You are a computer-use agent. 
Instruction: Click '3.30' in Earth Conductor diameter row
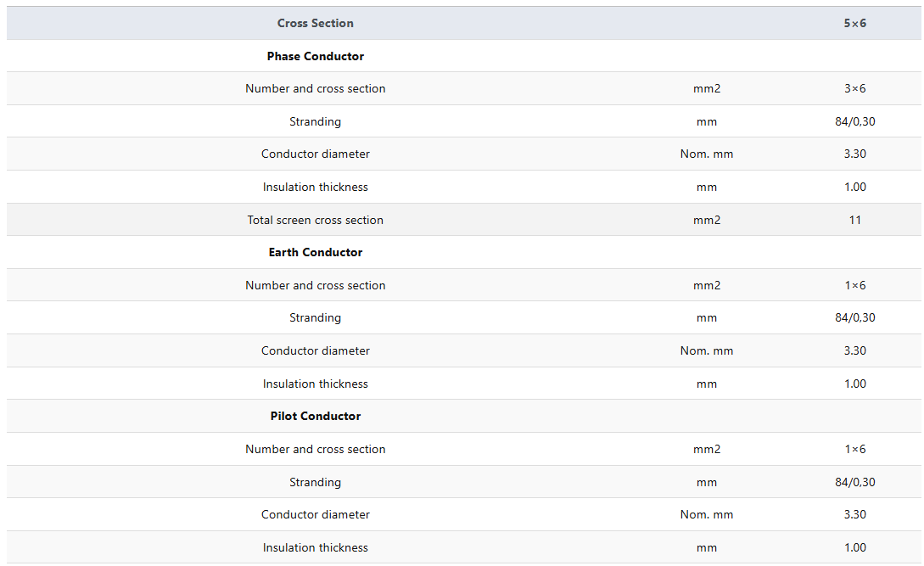(854, 350)
